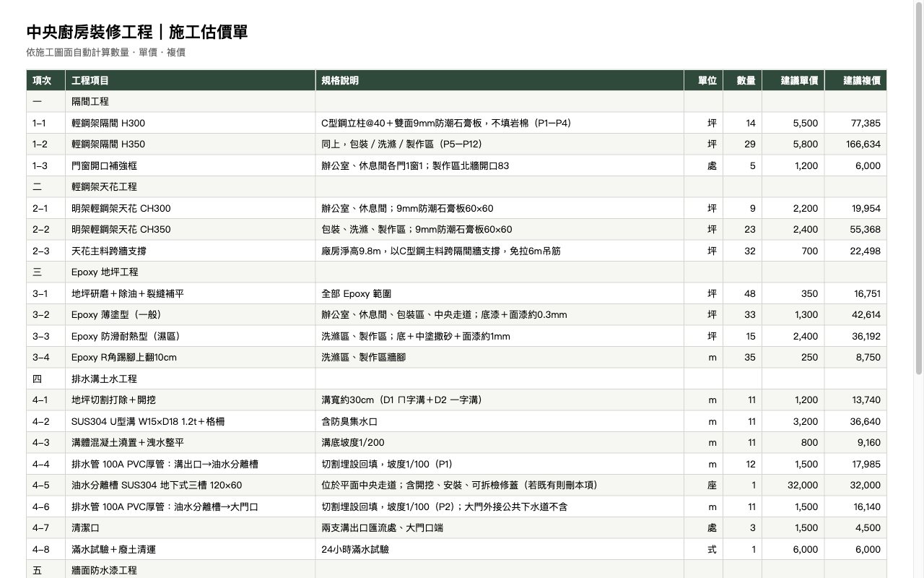Image resolution: width=924 pixels, height=578 pixels.
Task: Select the 門窗開口補強框 item
Action: click(x=456, y=165)
